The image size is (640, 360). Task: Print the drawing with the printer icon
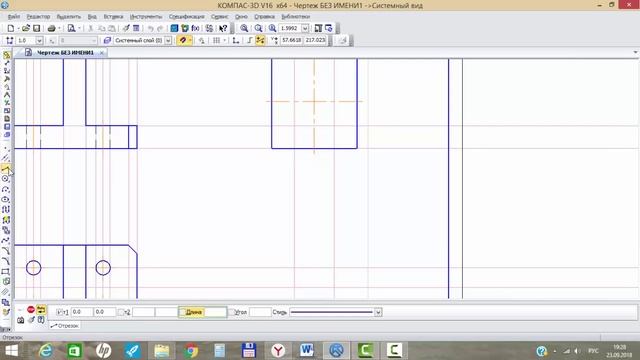point(51,28)
